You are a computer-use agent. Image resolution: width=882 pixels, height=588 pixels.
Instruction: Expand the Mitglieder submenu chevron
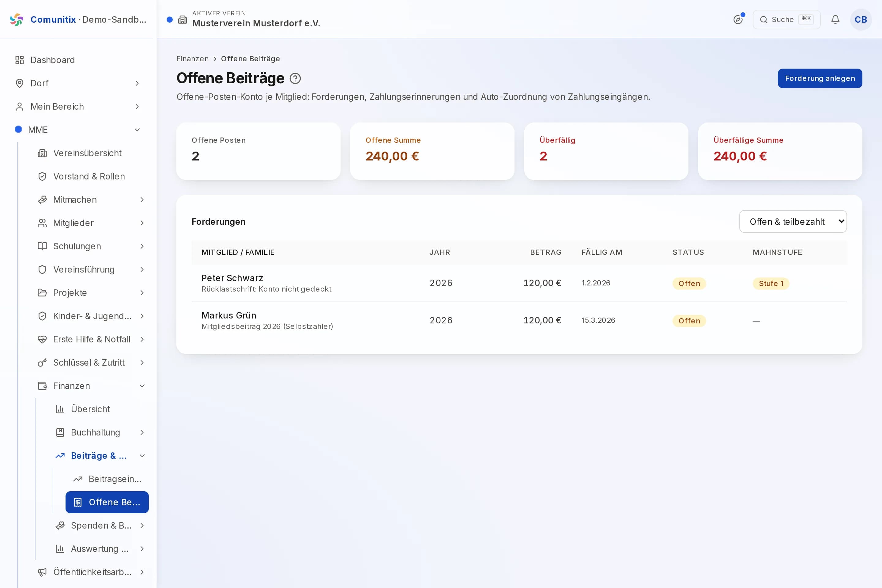point(142,223)
